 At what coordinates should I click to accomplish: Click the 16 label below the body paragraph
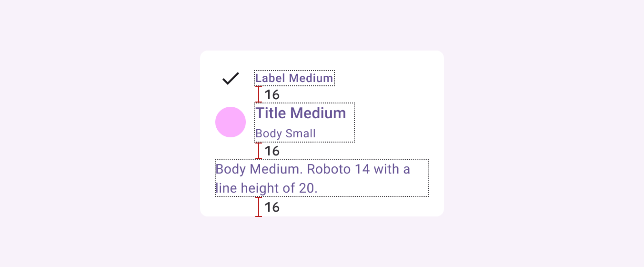pos(272,207)
